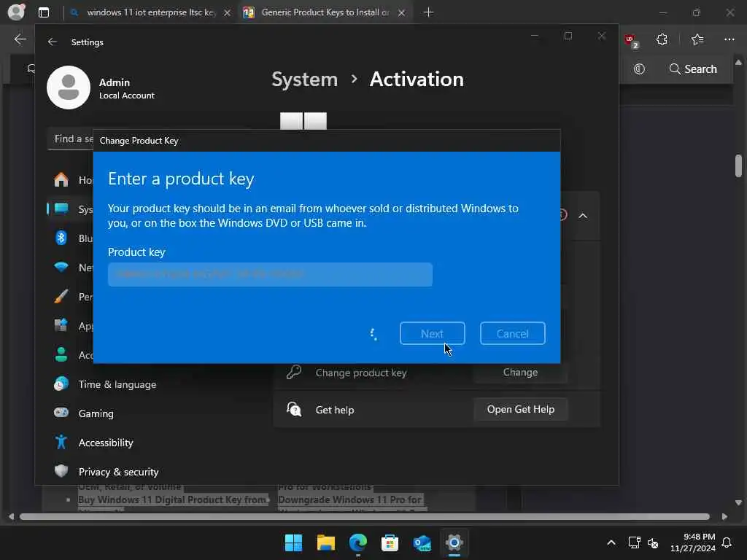Open Personalization via paintbrush icon
The width and height of the screenshot is (747, 560).
(61, 297)
